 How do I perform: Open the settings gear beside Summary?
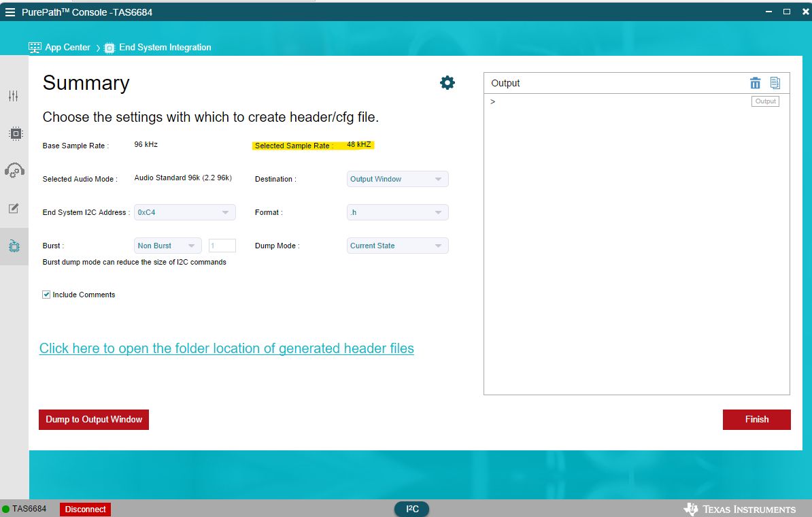(447, 82)
